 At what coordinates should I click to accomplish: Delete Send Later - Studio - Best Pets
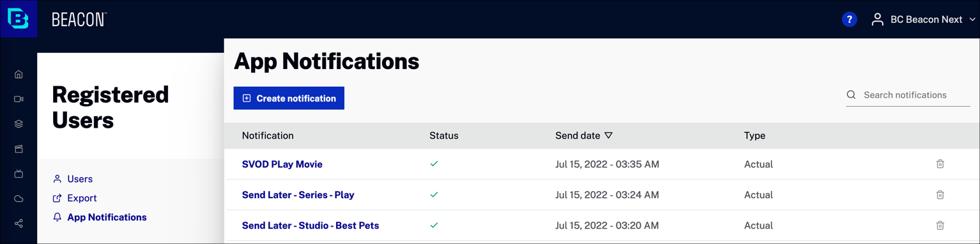click(940, 225)
